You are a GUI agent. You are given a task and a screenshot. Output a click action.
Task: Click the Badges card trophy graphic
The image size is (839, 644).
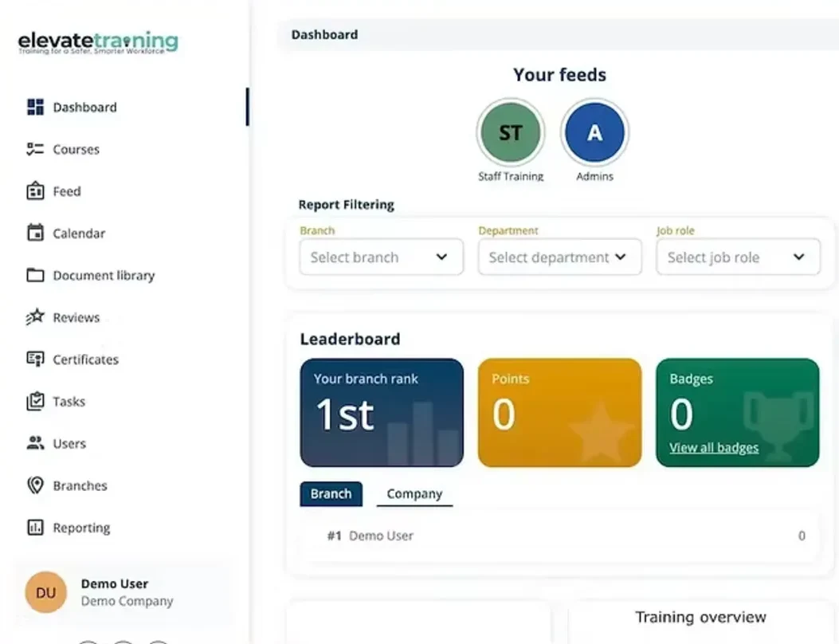pos(778,425)
